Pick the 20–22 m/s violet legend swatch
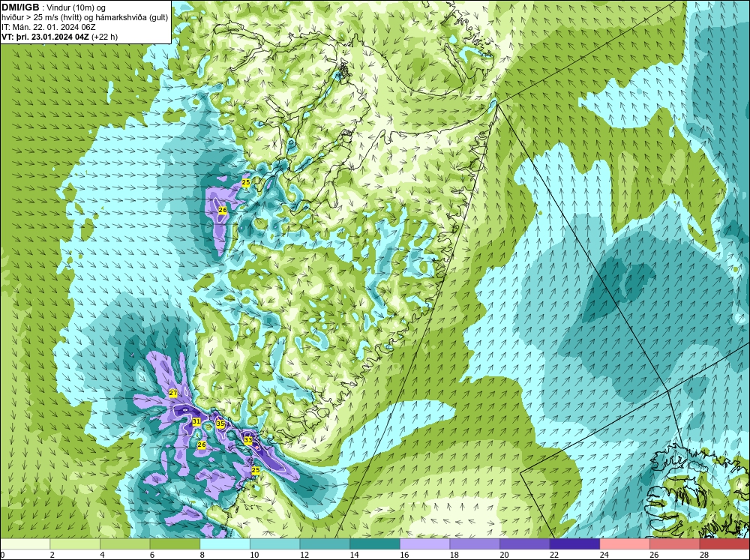This screenshot has width=750, height=560. tap(525, 544)
